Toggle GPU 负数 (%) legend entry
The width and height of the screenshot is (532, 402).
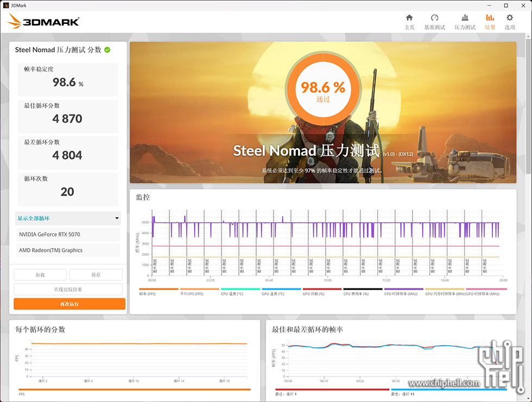coord(322,293)
